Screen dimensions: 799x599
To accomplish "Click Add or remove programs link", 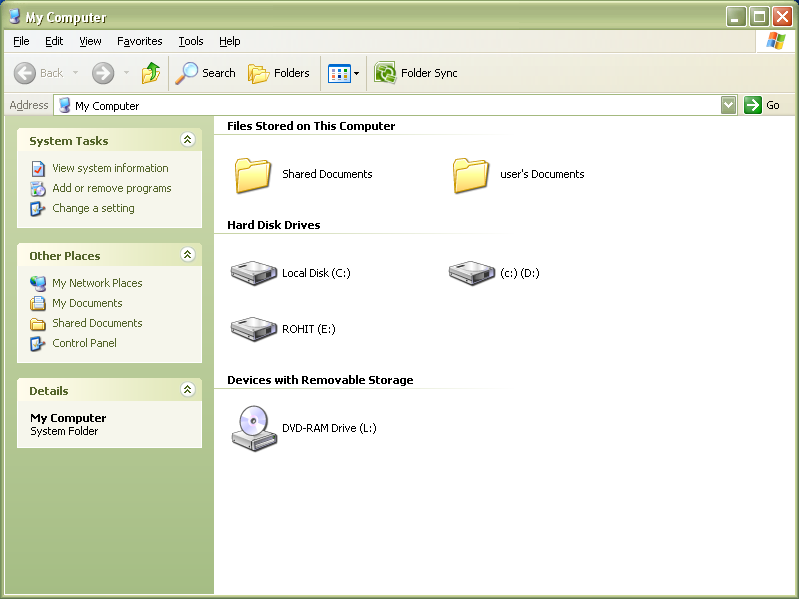I will 111,188.
